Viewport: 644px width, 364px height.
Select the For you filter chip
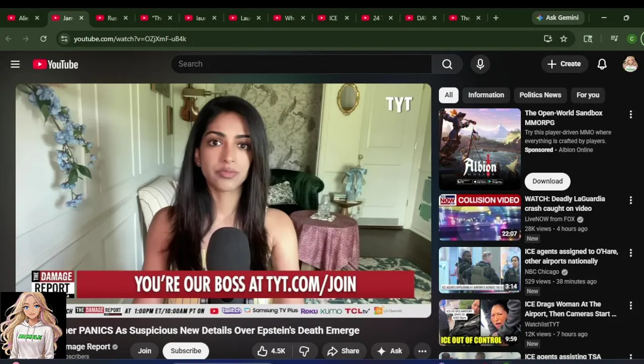[587, 95]
